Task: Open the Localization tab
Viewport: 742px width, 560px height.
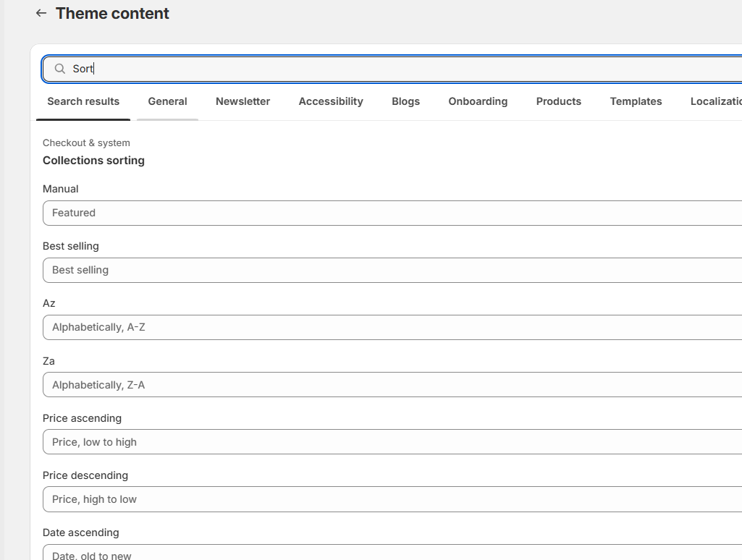Action: click(x=715, y=101)
